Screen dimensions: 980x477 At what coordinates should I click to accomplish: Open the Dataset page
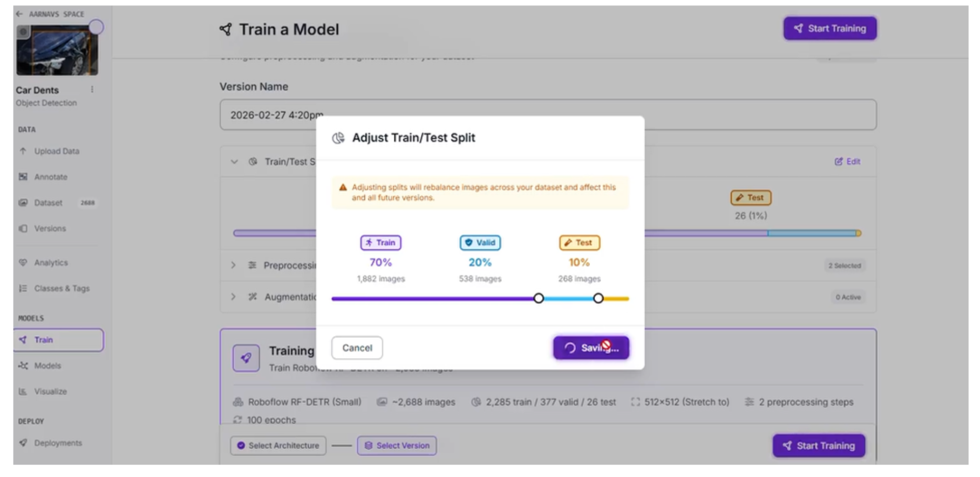point(48,203)
